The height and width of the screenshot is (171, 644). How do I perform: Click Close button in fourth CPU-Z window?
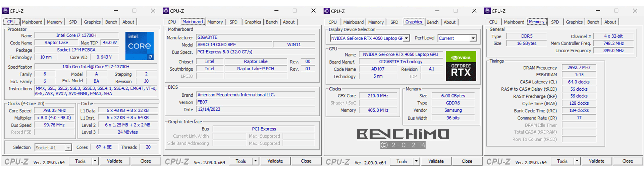(628, 161)
